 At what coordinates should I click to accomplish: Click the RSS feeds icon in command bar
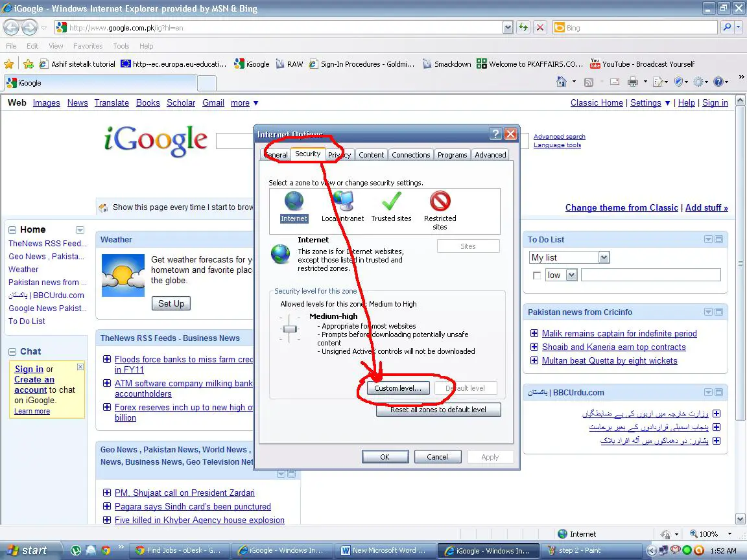(589, 82)
